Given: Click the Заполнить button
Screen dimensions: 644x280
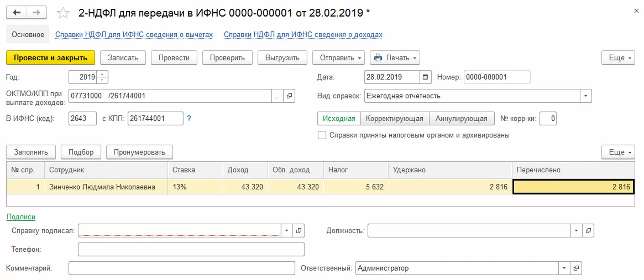Looking at the screenshot, I should click(x=31, y=152).
